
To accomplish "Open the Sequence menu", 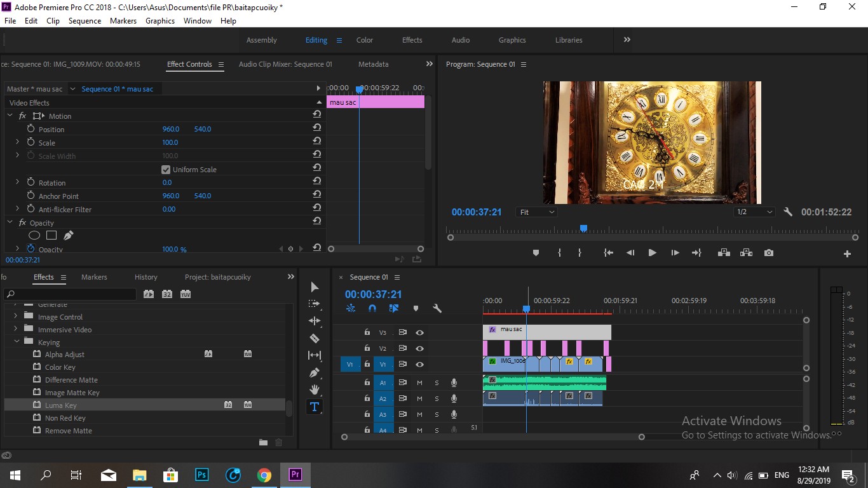I will coord(85,21).
